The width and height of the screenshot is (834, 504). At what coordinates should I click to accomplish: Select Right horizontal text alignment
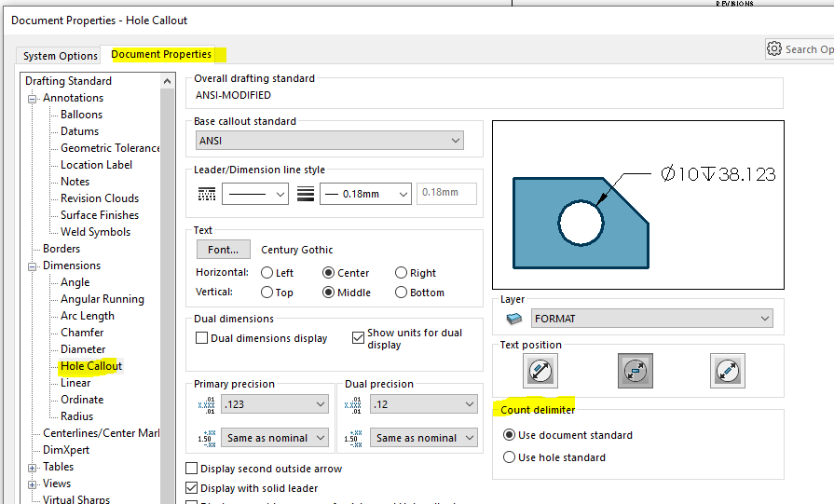click(401, 273)
